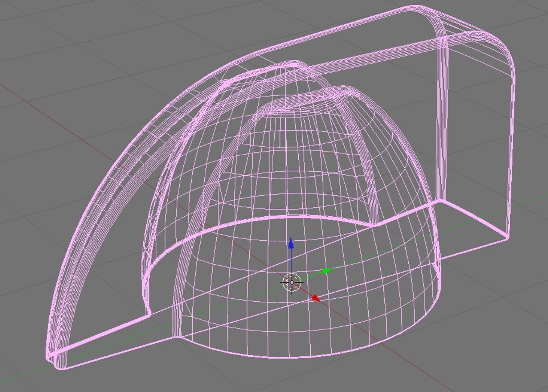Viewport: 548px width, 392px height.
Task: Click the blue Z-axis gizmo arrow
Action: click(x=291, y=244)
